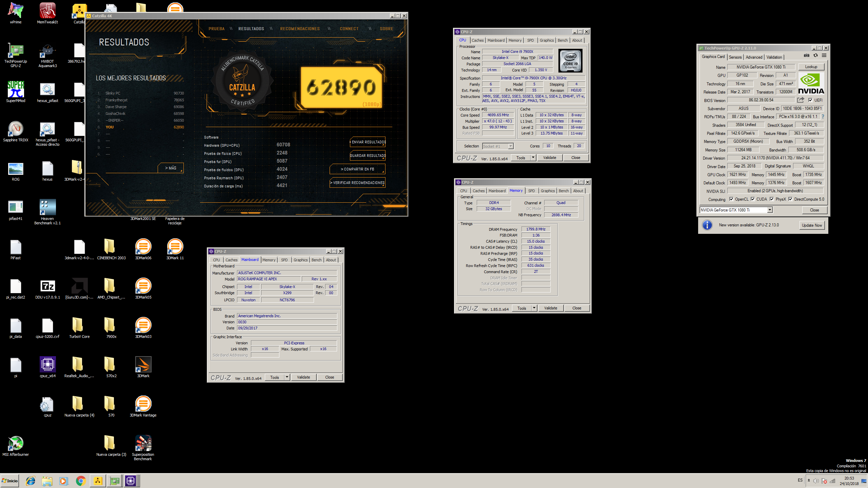The image size is (868, 488).
Task: Open the CONNECT tab in Catzilla
Action: 349,29
